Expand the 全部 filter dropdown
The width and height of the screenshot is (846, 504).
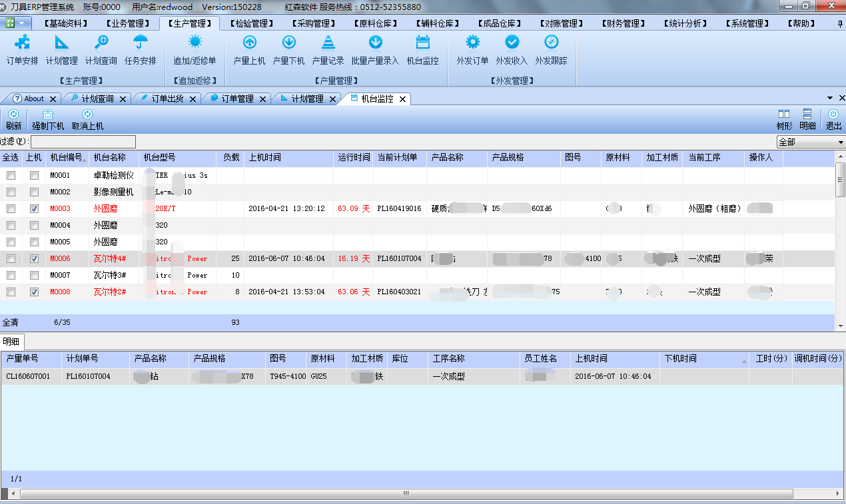point(841,142)
